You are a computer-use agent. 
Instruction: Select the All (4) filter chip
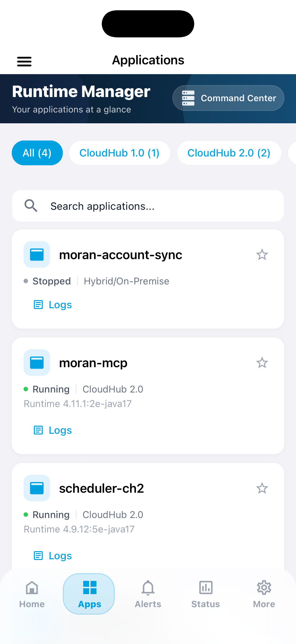[x=37, y=153]
